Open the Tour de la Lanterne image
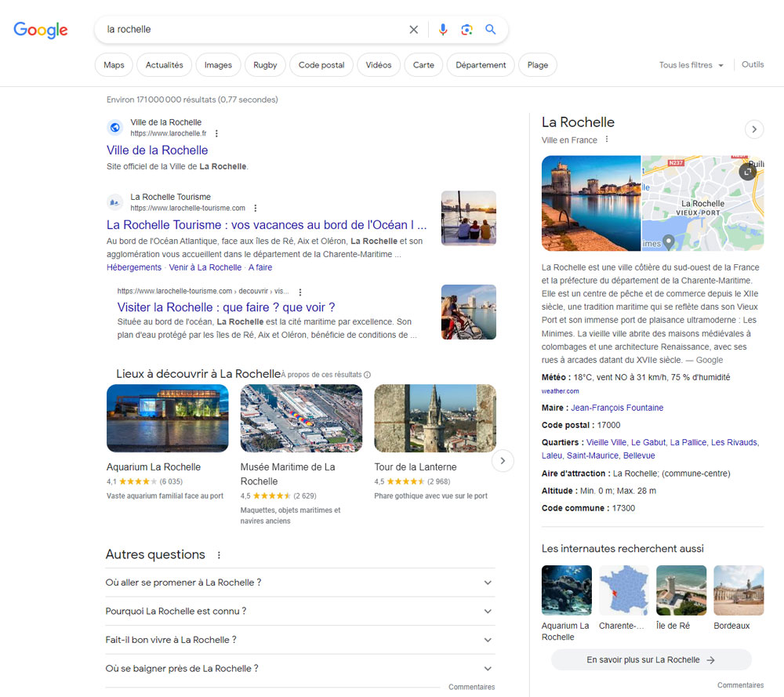Screen dimensions: 784x697 pyautogui.click(x=435, y=418)
